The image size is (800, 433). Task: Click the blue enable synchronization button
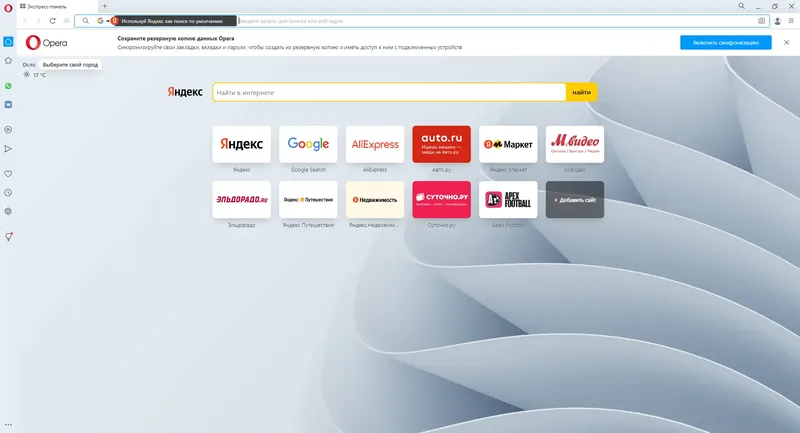click(x=726, y=43)
